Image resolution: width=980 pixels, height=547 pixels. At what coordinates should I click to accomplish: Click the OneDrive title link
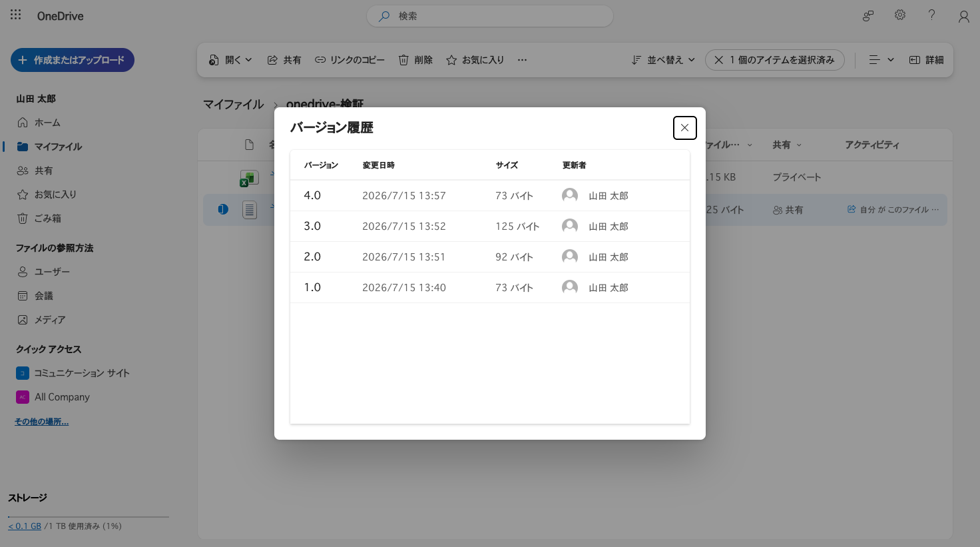click(x=60, y=16)
